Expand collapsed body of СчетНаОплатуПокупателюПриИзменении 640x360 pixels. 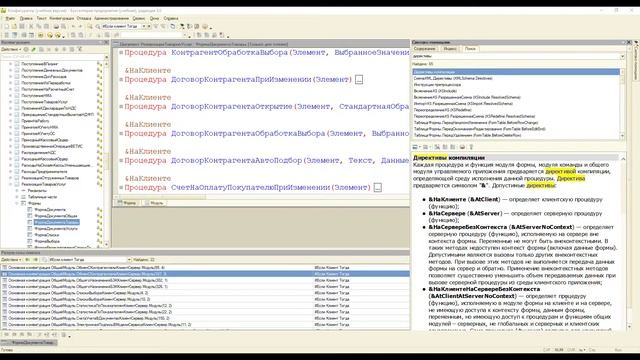(x=378, y=188)
